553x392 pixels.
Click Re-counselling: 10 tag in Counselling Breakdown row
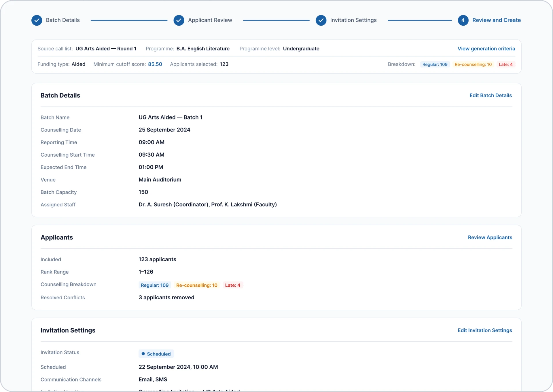coord(197,285)
